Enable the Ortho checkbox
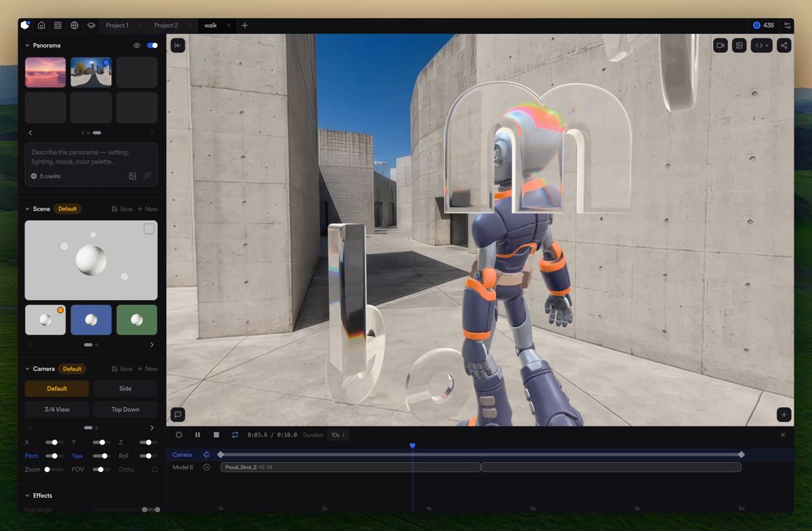 tap(155, 469)
